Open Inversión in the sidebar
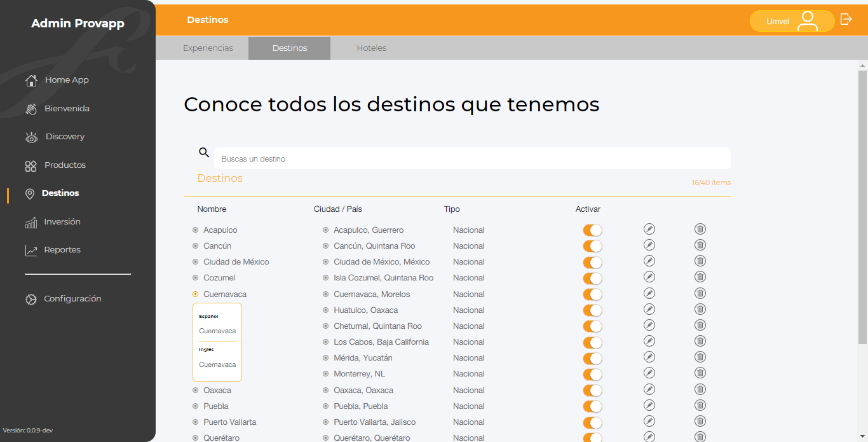Viewport: 868px width, 442px height. click(62, 222)
